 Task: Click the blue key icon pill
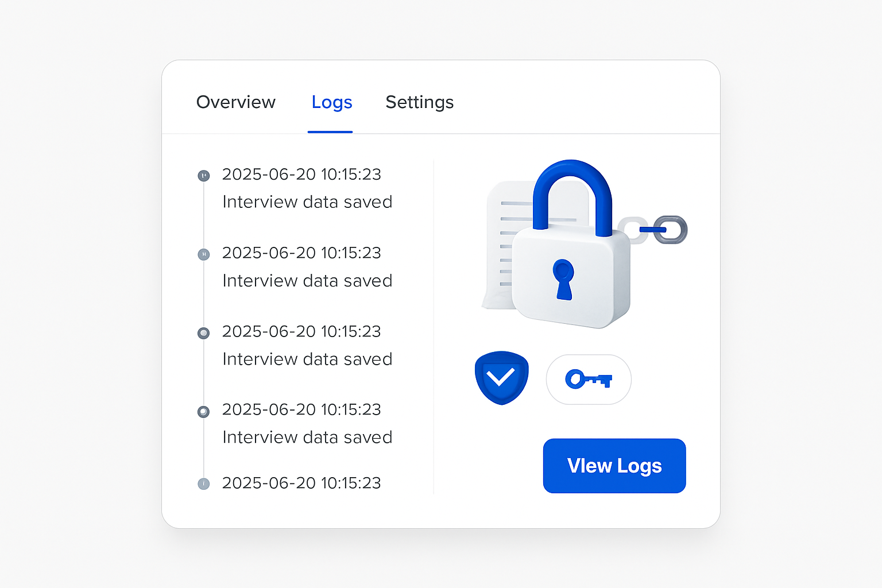coord(589,380)
